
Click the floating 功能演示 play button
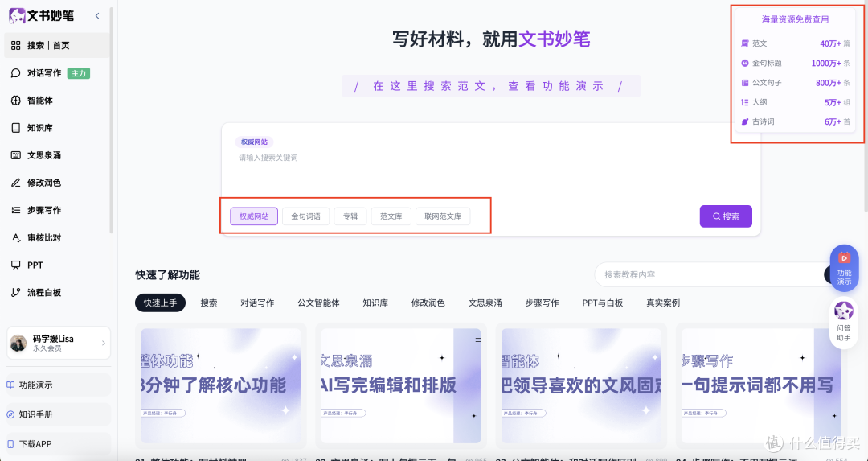tap(844, 268)
